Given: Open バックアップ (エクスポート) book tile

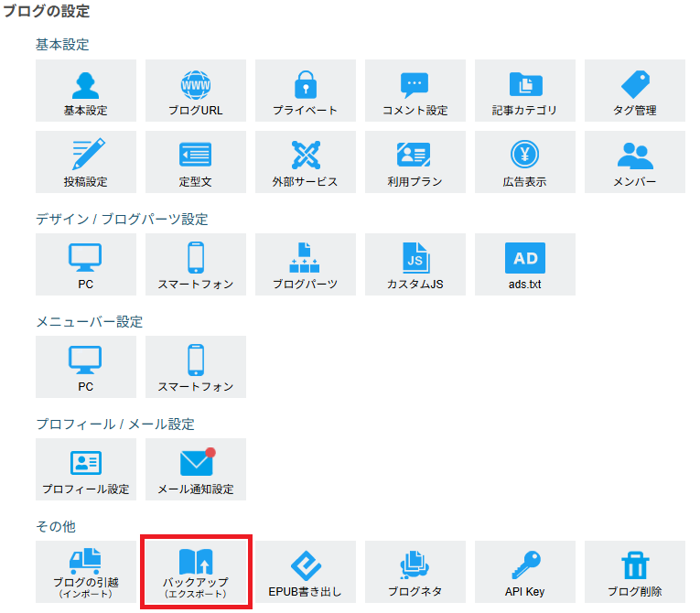Looking at the screenshot, I should coord(196,572).
